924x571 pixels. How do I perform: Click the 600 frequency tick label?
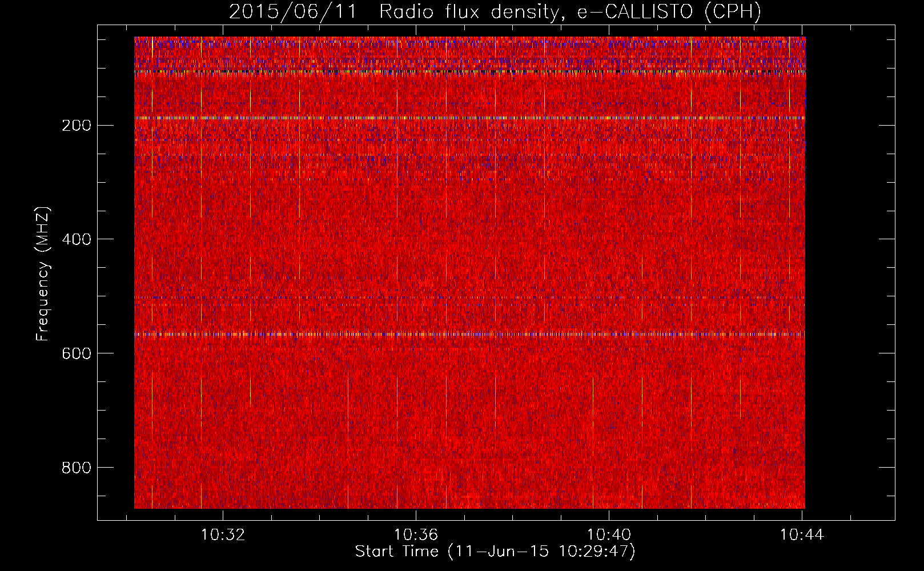[x=77, y=353]
